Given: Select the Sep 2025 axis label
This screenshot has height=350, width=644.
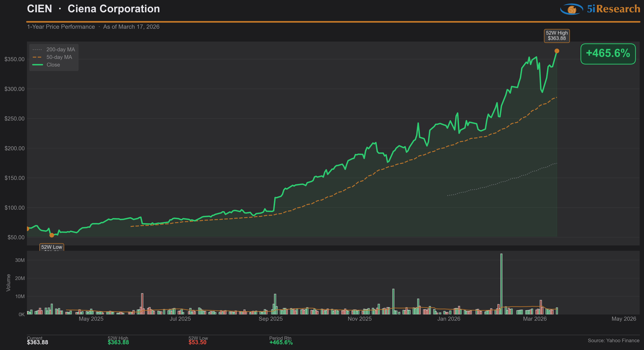Looking at the screenshot, I should tap(271, 319).
